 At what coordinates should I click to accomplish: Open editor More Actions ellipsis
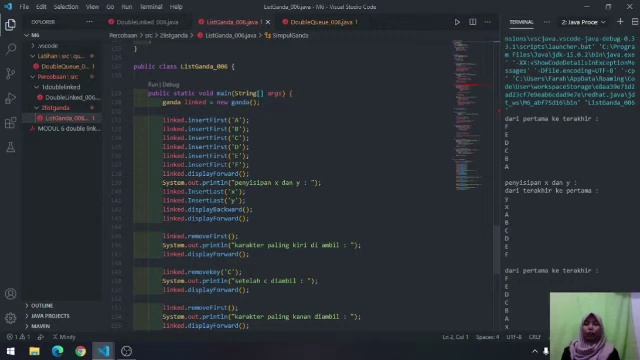pyautogui.click(x=488, y=22)
